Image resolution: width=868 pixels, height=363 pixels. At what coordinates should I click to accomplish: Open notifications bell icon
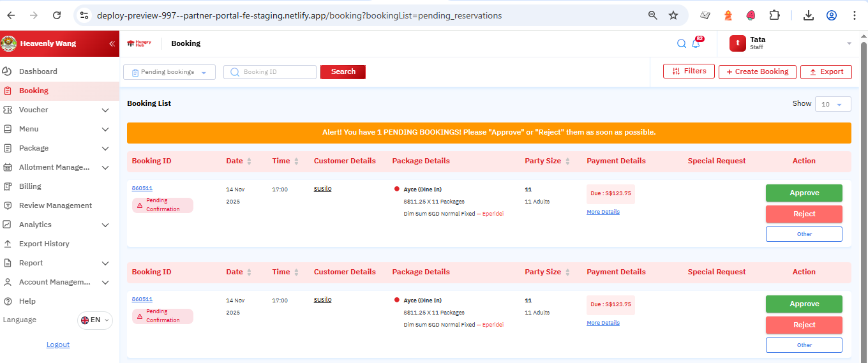click(x=696, y=43)
